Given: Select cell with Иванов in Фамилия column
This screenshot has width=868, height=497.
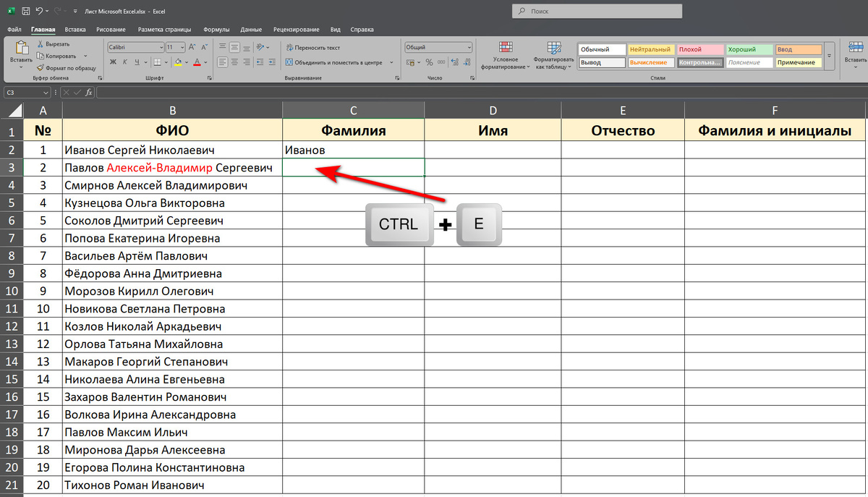Looking at the screenshot, I should click(354, 150).
